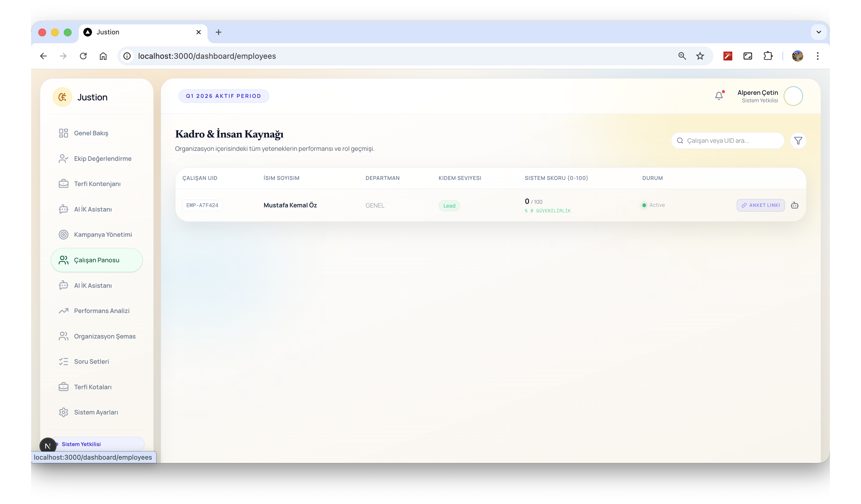Viewport: 861px width, 504px height.
Task: Click the Next.js dev tools N icon
Action: point(48,446)
